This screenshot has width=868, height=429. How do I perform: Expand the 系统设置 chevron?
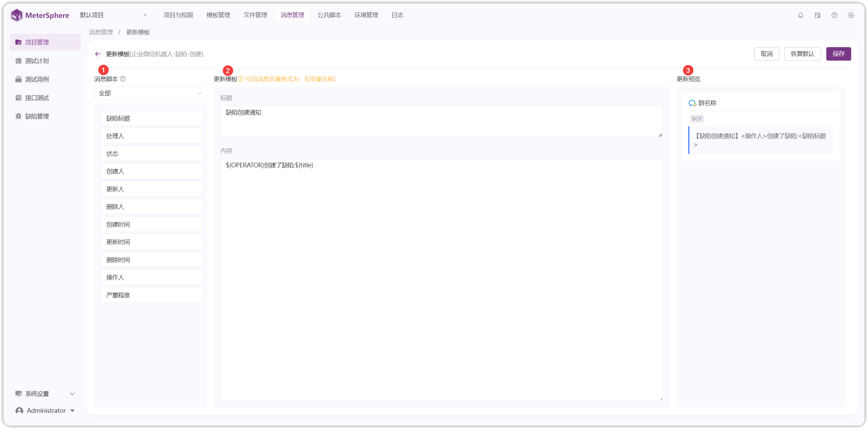72,394
